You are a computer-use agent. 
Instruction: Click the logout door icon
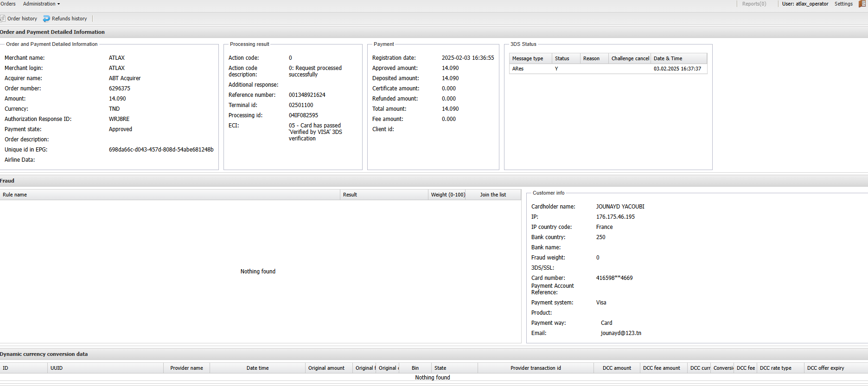click(x=862, y=4)
